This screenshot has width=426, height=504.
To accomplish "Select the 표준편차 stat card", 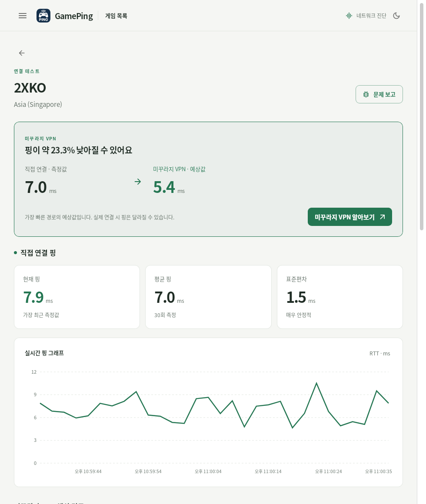I will (340, 297).
